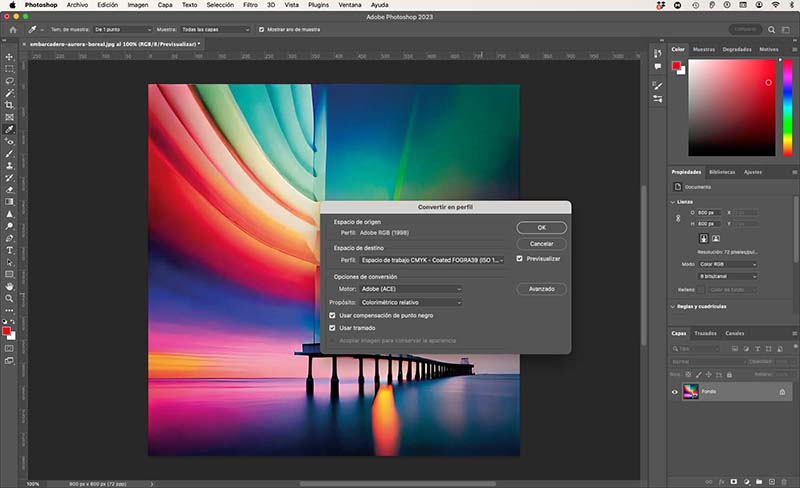This screenshot has width=800, height=488.
Task: Select the History Brush tool
Action: (9, 178)
